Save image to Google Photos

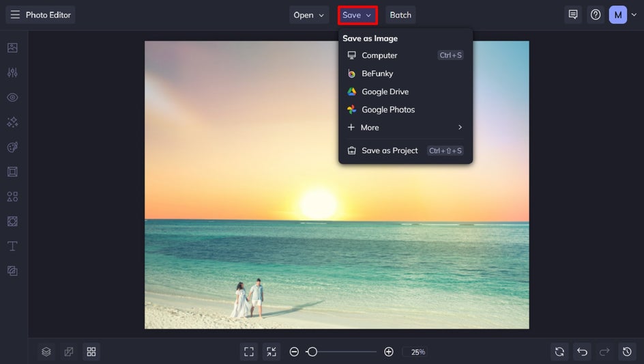click(405, 109)
